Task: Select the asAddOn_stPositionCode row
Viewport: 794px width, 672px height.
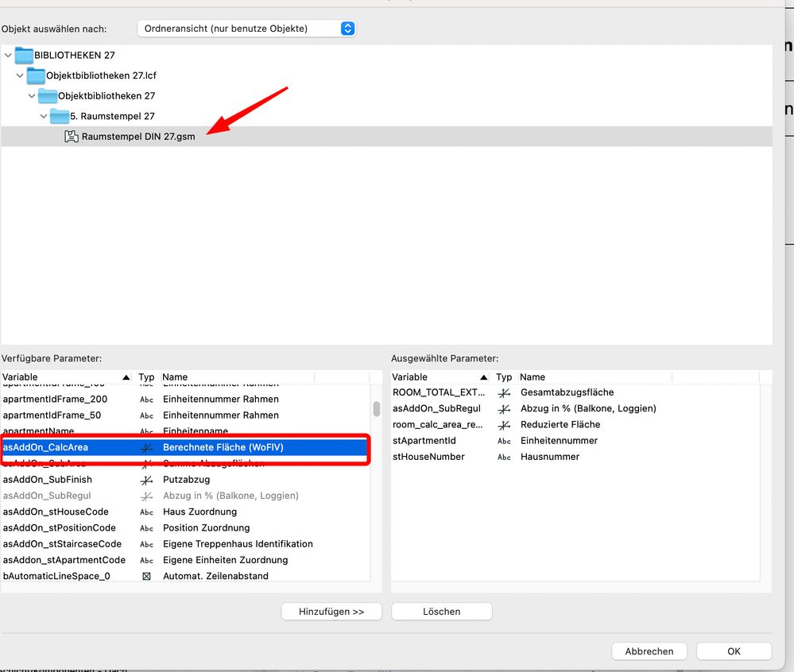Action: tap(185, 528)
